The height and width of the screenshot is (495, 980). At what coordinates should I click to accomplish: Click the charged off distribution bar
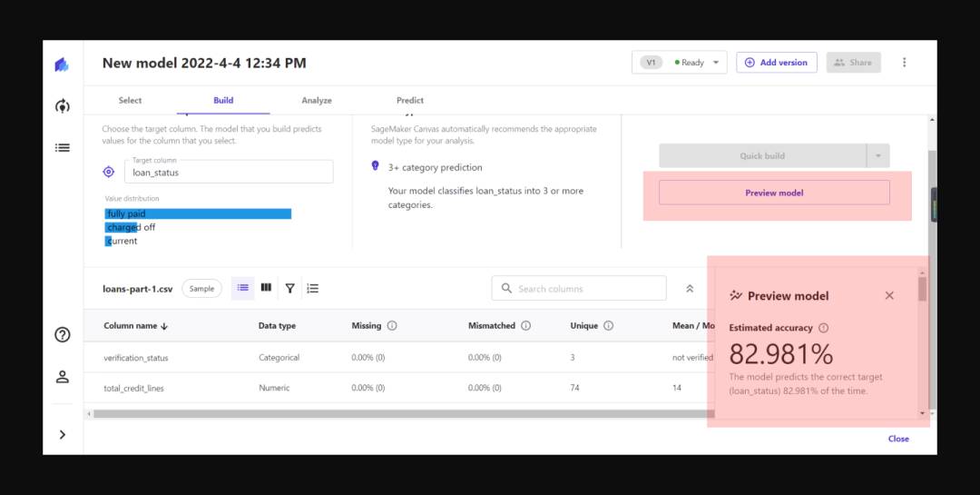[121, 227]
